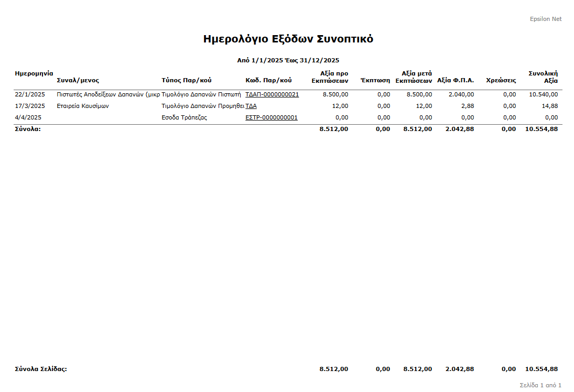Screen dimensions: 574x392
Task: Click the Ημερομηνία column header
Action: click(34, 73)
